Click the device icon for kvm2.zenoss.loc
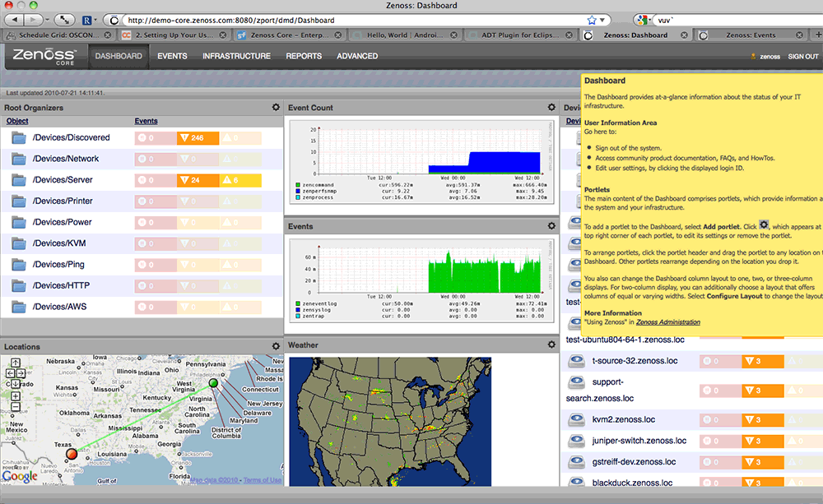This screenshot has height=504, width=823. click(577, 419)
